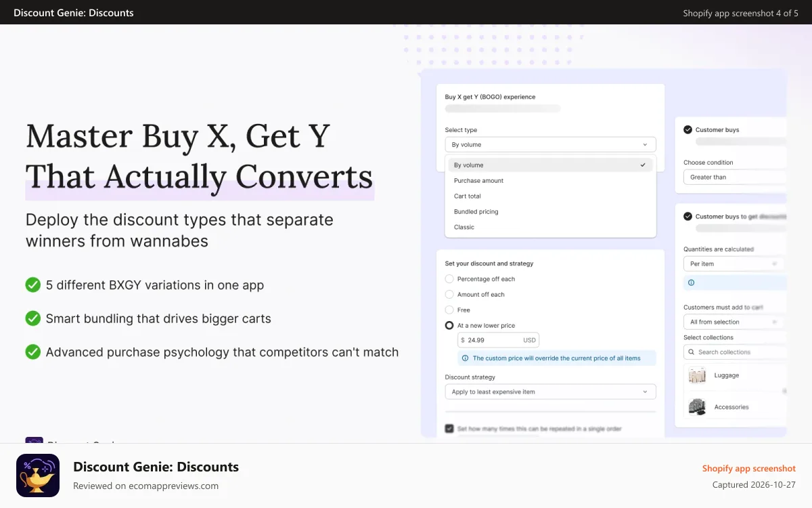Open the Accessories collection thumbnail

click(697, 406)
